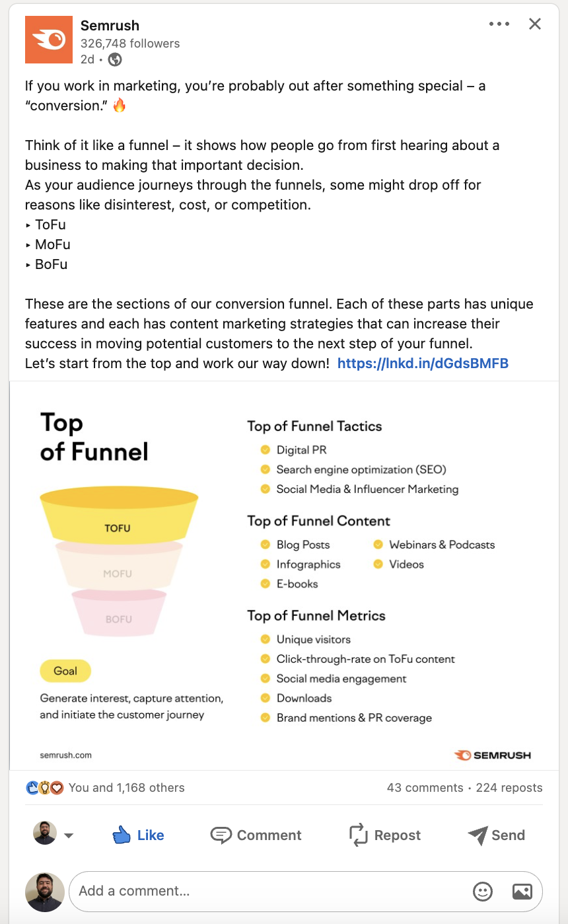View the 43 comments
This screenshot has height=924, width=568.
point(425,788)
